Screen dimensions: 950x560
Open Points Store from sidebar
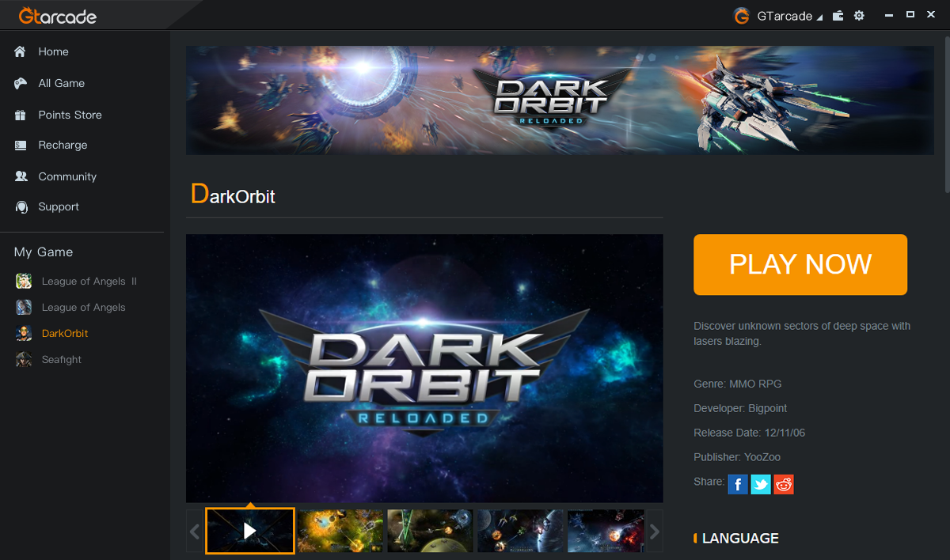click(70, 115)
